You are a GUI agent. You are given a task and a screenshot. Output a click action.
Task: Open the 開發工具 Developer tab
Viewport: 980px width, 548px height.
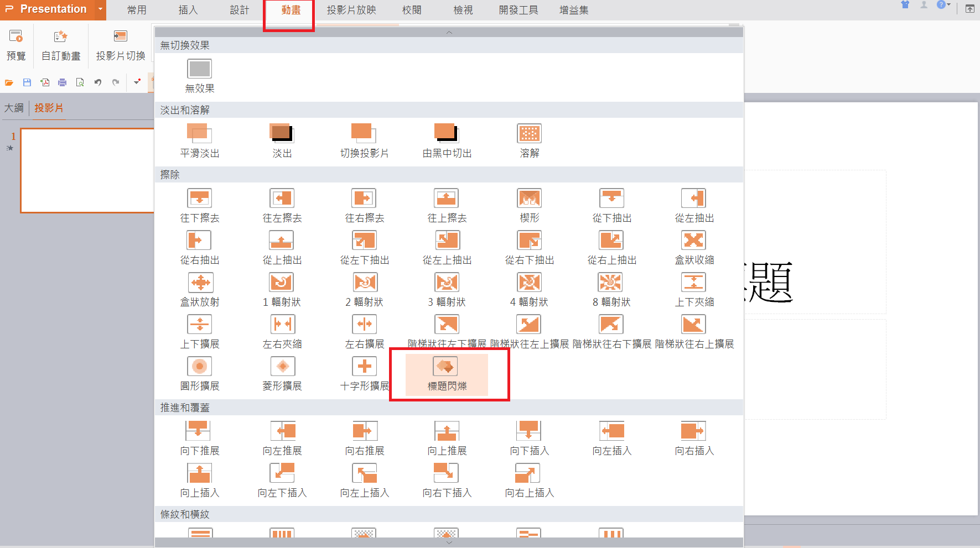click(518, 10)
